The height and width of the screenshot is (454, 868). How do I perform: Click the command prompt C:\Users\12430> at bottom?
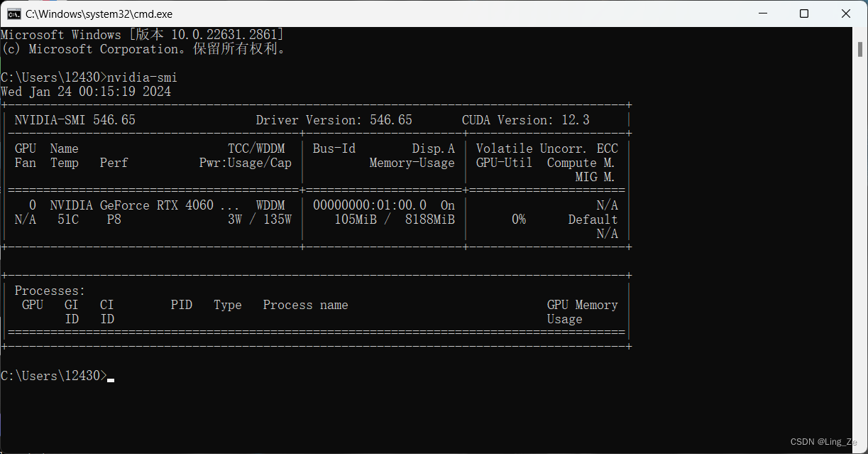[54, 376]
